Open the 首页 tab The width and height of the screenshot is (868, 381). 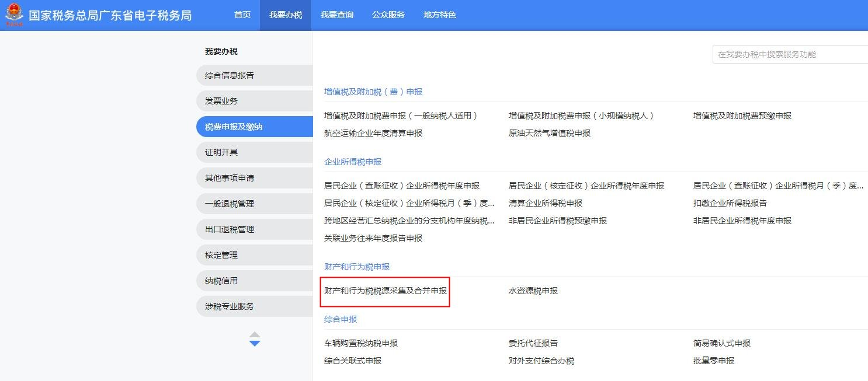coord(242,15)
